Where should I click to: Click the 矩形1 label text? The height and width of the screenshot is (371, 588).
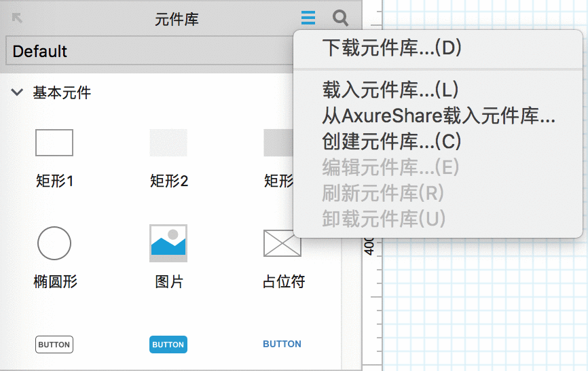(x=55, y=181)
